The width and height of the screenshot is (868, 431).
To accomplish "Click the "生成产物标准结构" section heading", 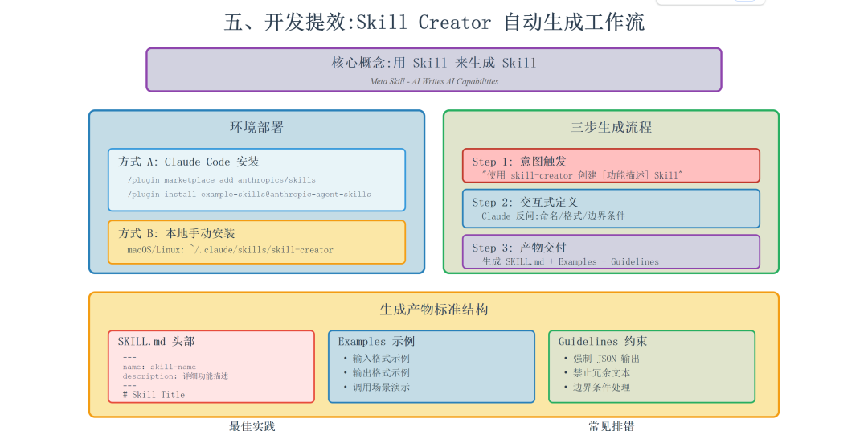I will (x=434, y=310).
